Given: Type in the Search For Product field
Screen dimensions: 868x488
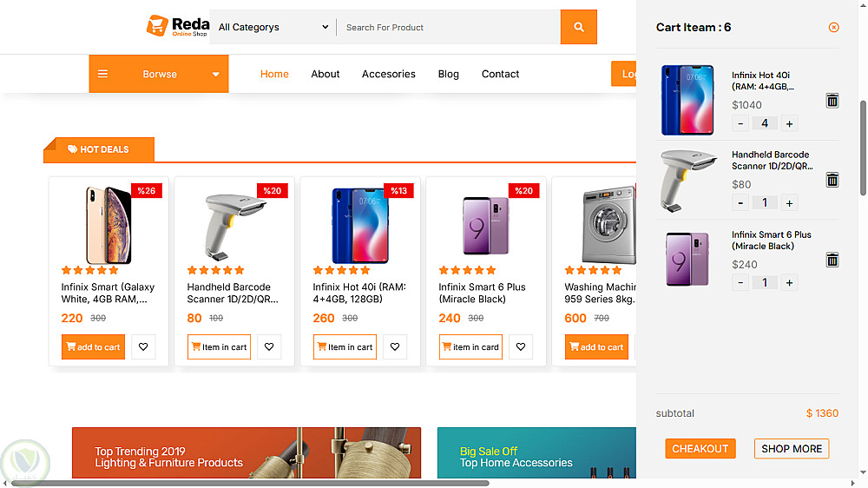Looking at the screenshot, I should point(448,27).
